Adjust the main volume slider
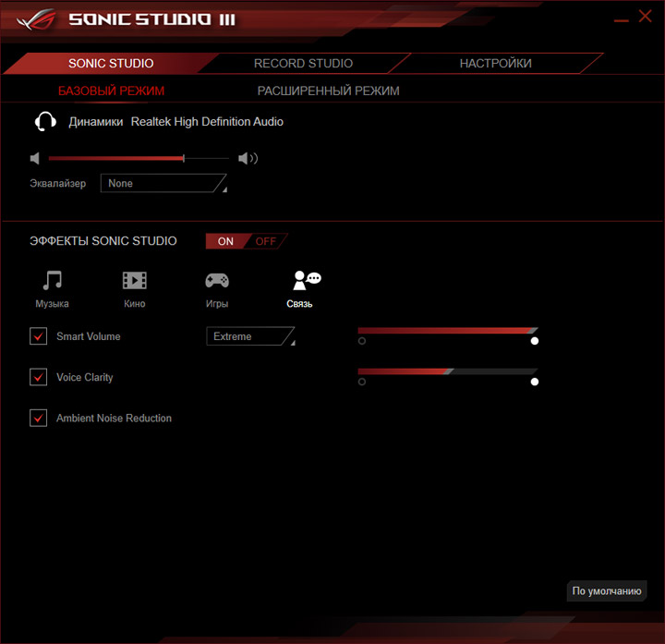 [x=139, y=158]
